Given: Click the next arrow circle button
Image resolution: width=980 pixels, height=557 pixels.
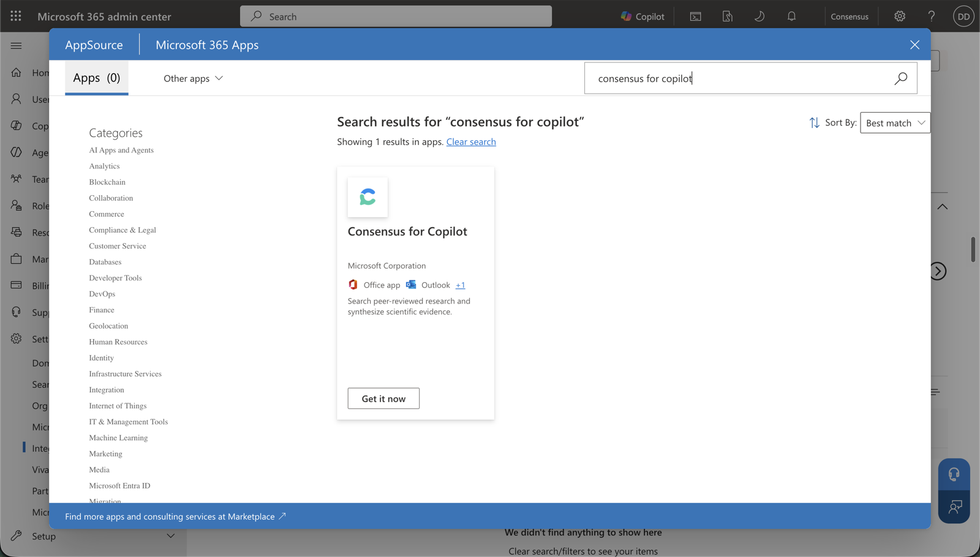Looking at the screenshot, I should click(938, 271).
